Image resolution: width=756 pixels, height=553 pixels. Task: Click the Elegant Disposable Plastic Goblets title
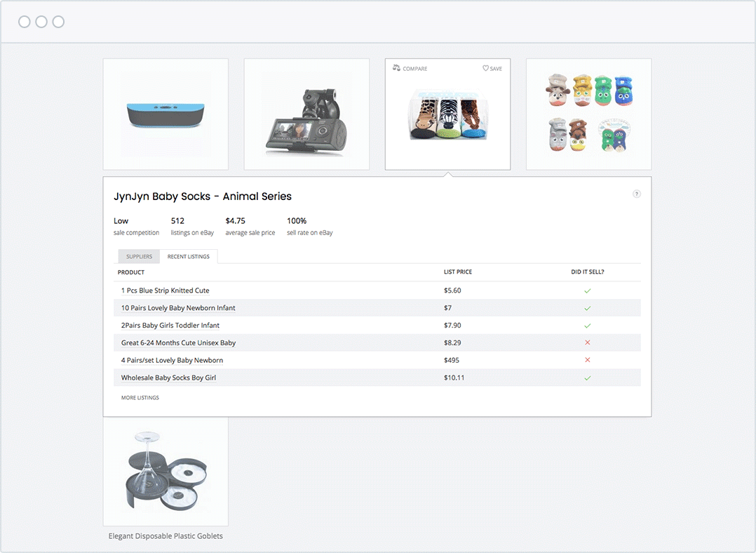(x=166, y=536)
